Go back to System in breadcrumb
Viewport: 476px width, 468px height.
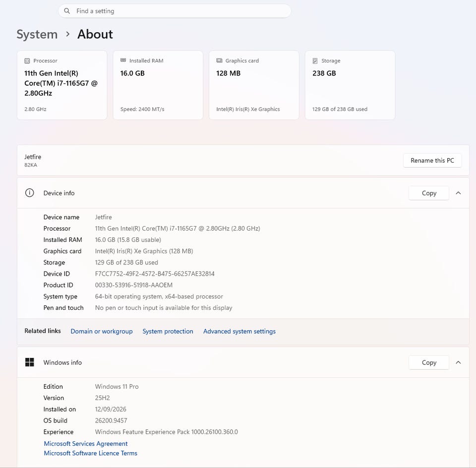coord(37,34)
